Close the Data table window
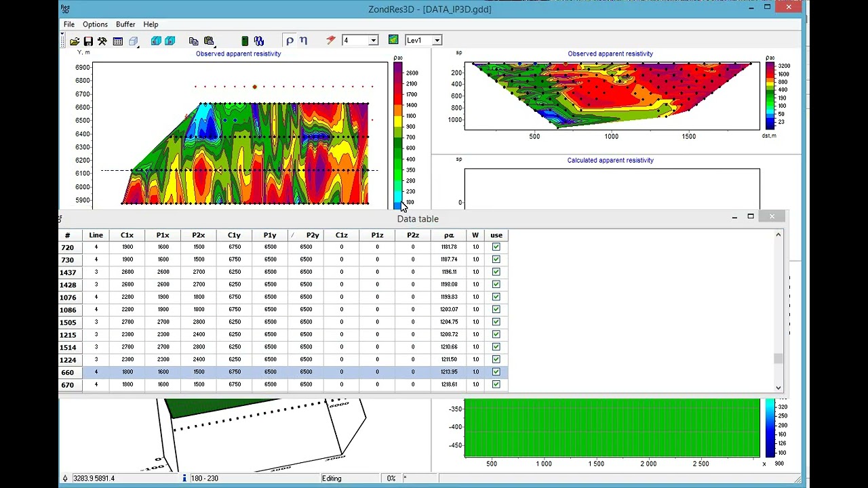 pyautogui.click(x=772, y=217)
